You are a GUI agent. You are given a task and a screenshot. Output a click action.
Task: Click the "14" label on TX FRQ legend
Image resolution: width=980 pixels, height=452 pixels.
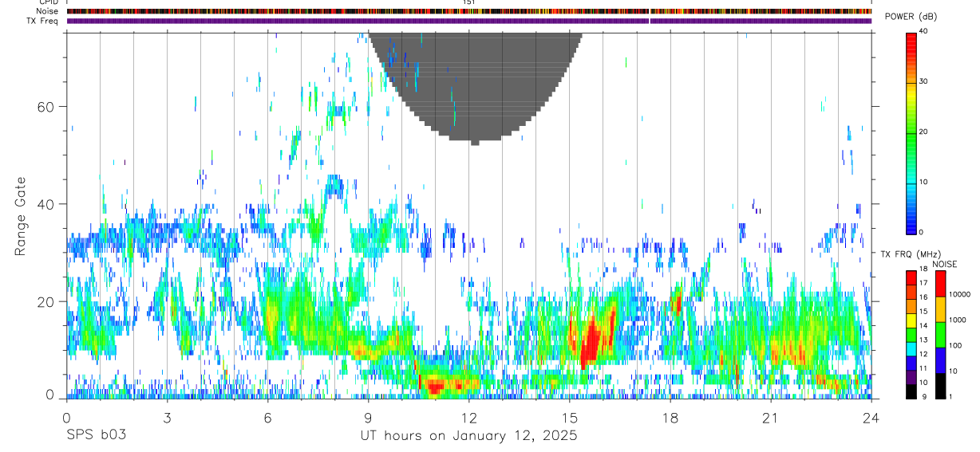point(923,325)
